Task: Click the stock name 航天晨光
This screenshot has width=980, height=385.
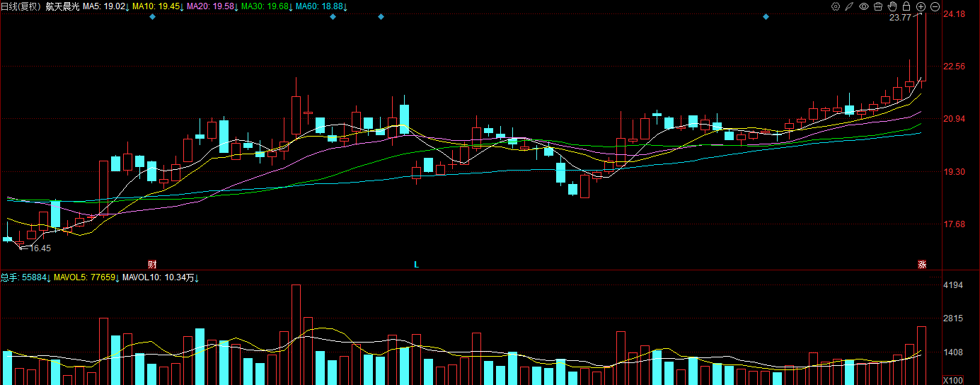Action: pos(62,6)
